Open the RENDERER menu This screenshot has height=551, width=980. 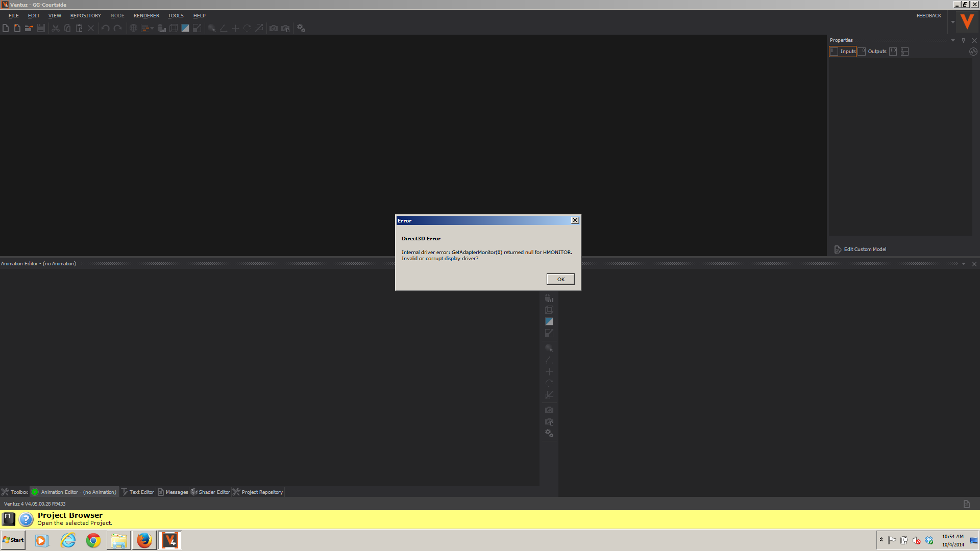(x=146, y=16)
